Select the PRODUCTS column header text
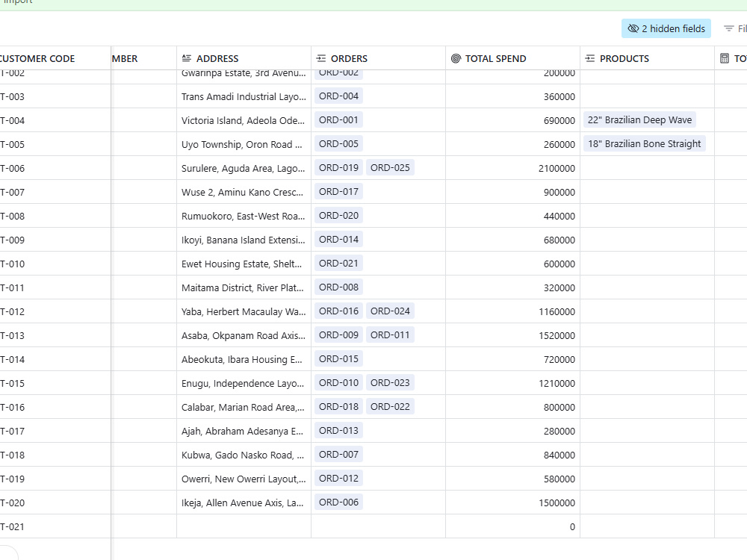 click(624, 58)
